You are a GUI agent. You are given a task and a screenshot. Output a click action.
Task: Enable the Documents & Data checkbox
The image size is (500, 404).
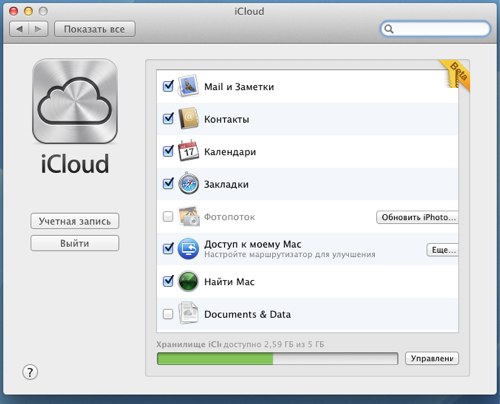[x=168, y=314]
